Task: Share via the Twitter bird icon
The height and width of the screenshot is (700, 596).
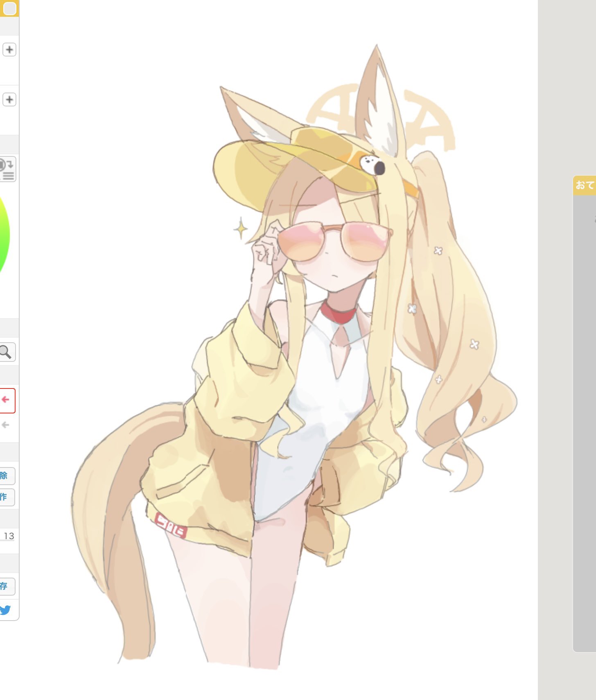Action: click(x=5, y=610)
